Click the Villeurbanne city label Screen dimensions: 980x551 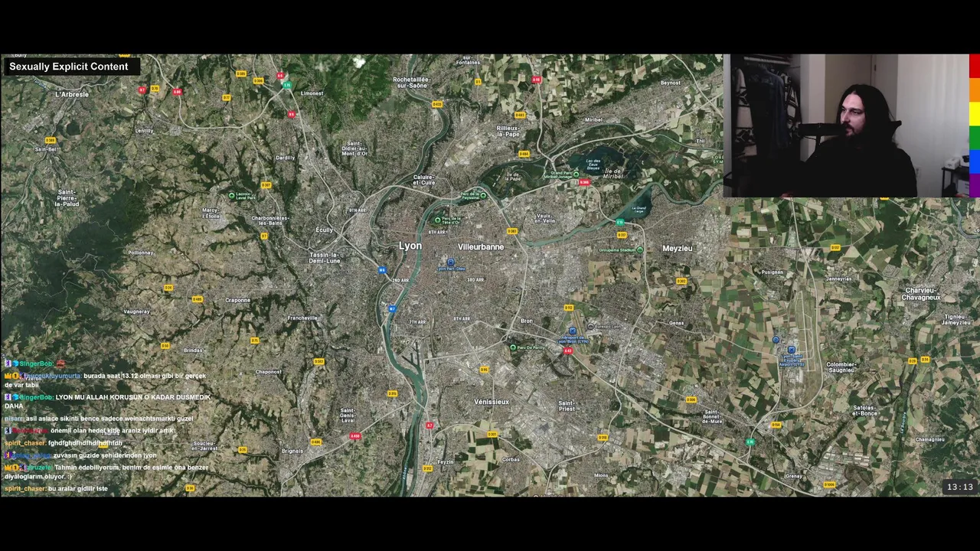481,247
